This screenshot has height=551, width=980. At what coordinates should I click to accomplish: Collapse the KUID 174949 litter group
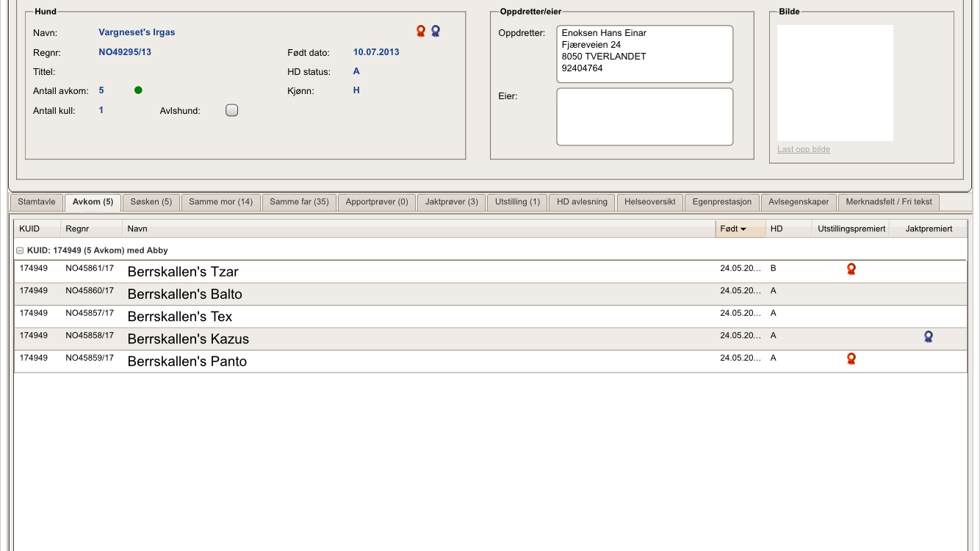(x=20, y=251)
